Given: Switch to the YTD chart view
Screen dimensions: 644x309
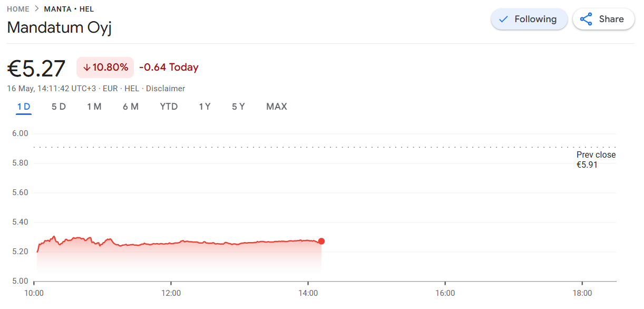Looking at the screenshot, I should tap(169, 107).
